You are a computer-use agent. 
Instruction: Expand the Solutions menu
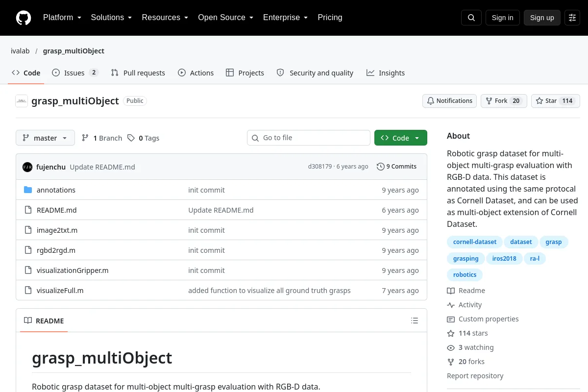point(111,18)
